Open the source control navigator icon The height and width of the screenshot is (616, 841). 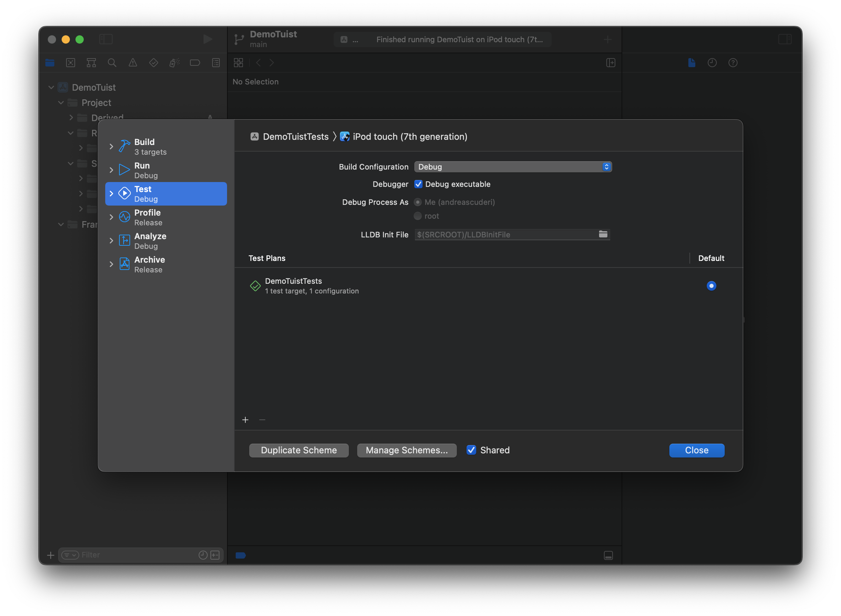(71, 63)
